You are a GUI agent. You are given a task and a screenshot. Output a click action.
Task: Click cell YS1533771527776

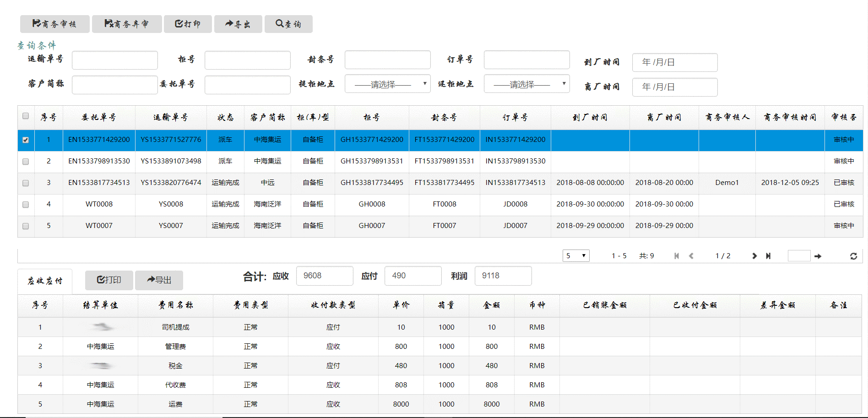(x=171, y=140)
